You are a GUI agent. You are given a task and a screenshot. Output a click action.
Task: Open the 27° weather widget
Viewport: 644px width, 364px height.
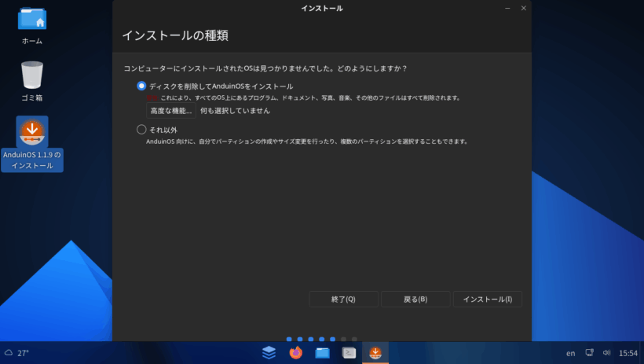(x=17, y=353)
